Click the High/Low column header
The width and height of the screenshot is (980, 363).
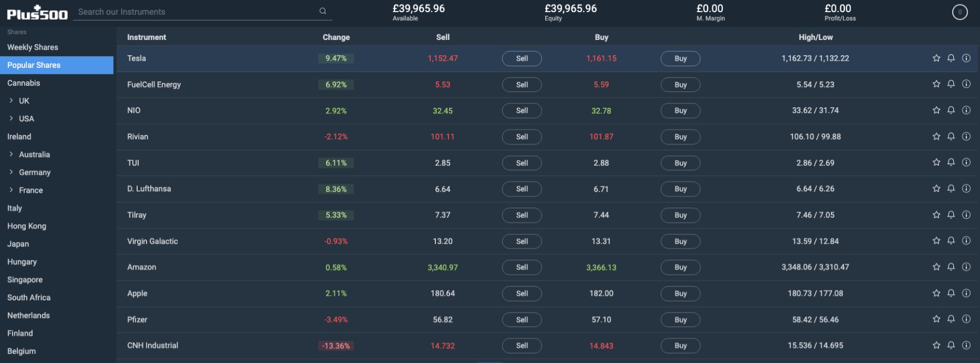click(x=816, y=37)
